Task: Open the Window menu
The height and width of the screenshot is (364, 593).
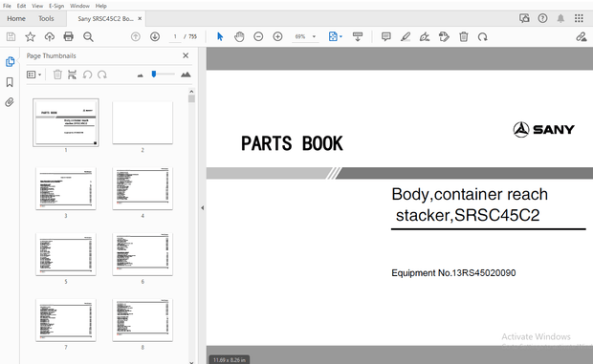Action: click(79, 6)
